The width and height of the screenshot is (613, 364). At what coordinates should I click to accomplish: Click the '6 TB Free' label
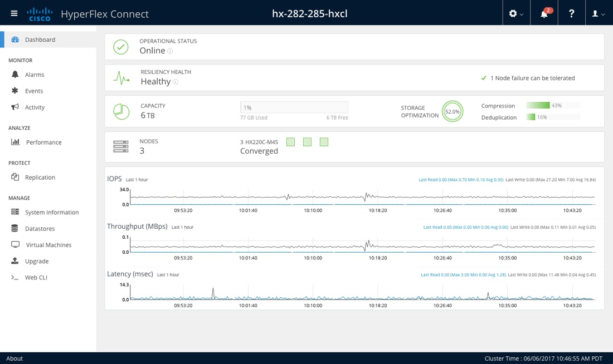click(337, 117)
